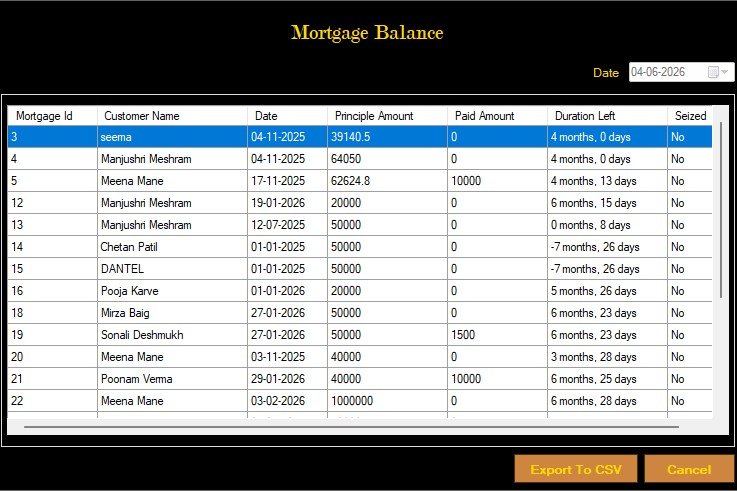Image resolution: width=737 pixels, height=491 pixels.
Task: Select the Mirza Baig row
Action: [x=360, y=313]
